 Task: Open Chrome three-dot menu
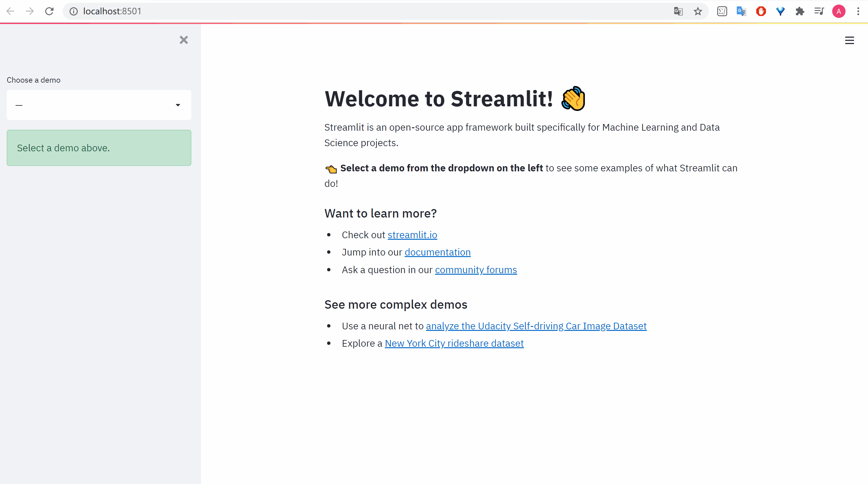click(x=858, y=12)
